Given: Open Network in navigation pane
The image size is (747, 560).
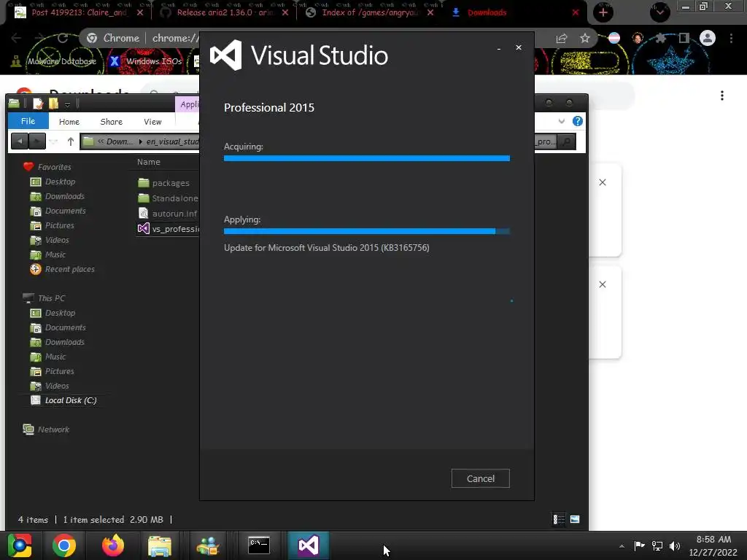Looking at the screenshot, I should coord(46,429).
